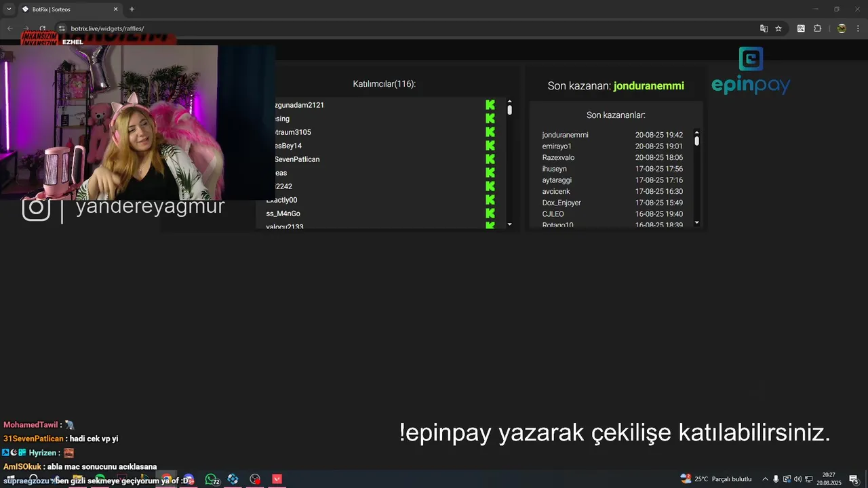The height and width of the screenshot is (488, 868).
Task: Click the microphone tray icon
Action: [776, 479]
